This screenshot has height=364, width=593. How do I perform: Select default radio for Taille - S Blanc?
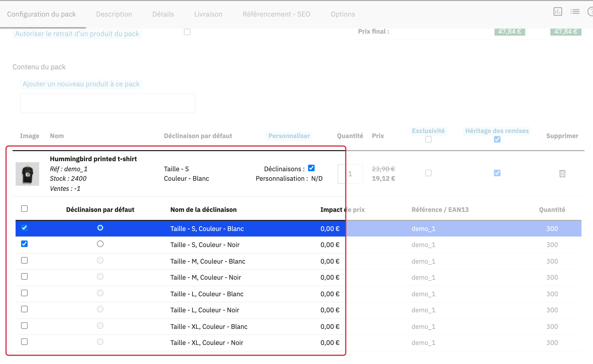pyautogui.click(x=100, y=228)
